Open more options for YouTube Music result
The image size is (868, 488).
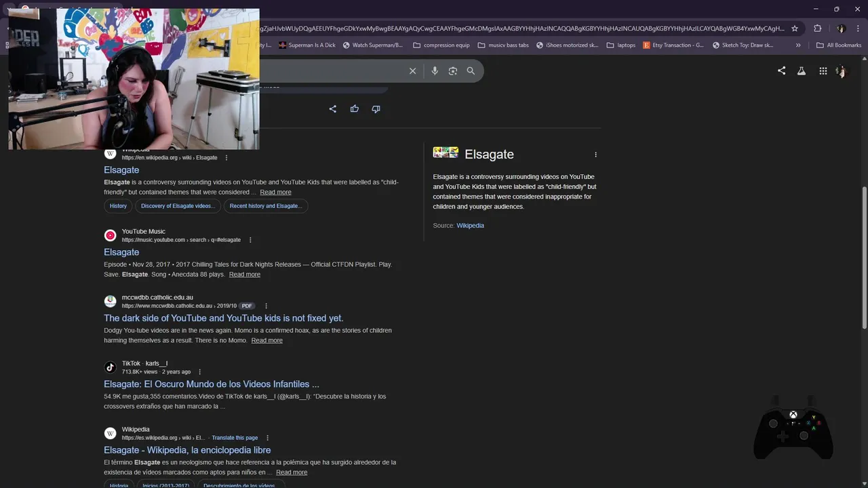pos(250,240)
